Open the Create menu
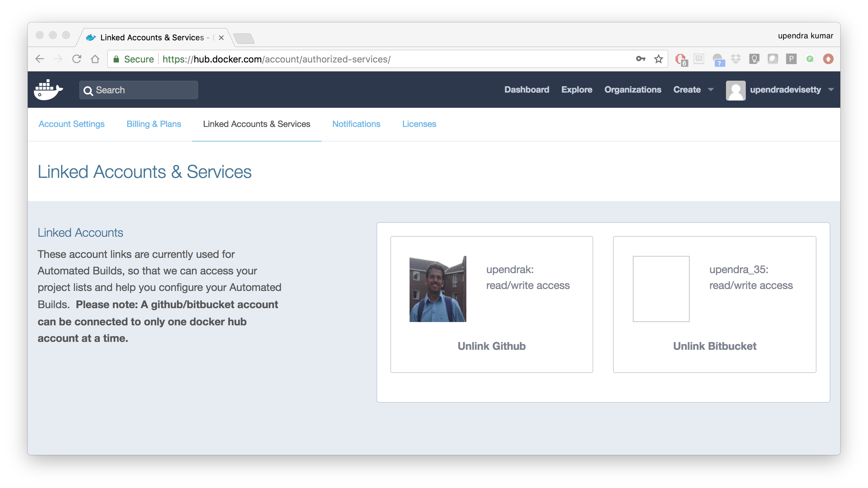 tap(687, 90)
